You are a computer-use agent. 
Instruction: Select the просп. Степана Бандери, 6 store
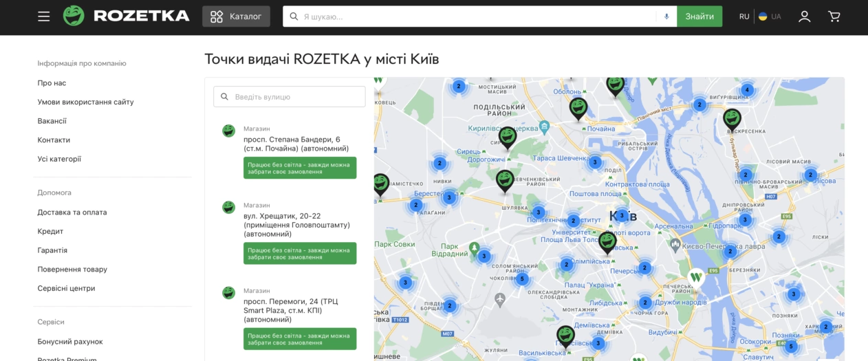coord(296,144)
